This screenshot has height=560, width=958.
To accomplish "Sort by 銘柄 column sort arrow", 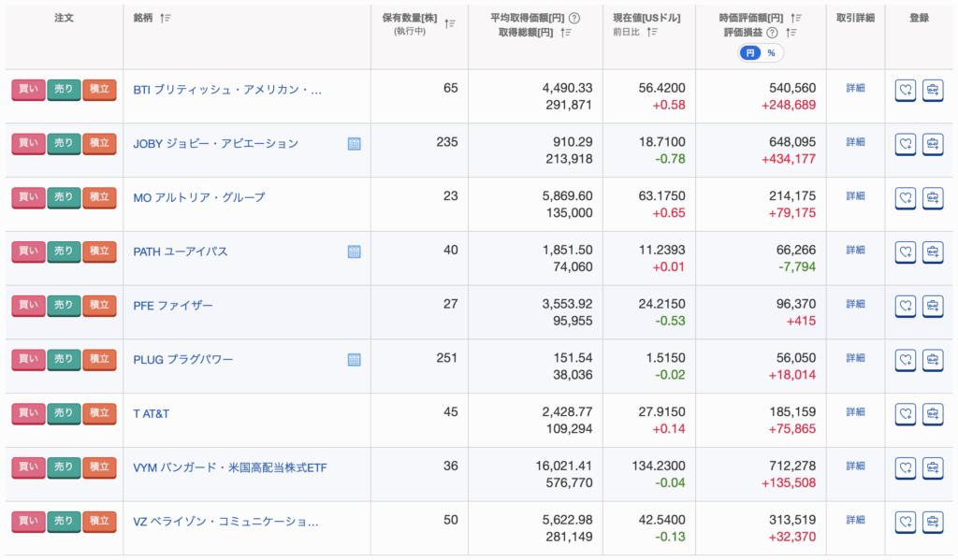I will [x=166, y=18].
